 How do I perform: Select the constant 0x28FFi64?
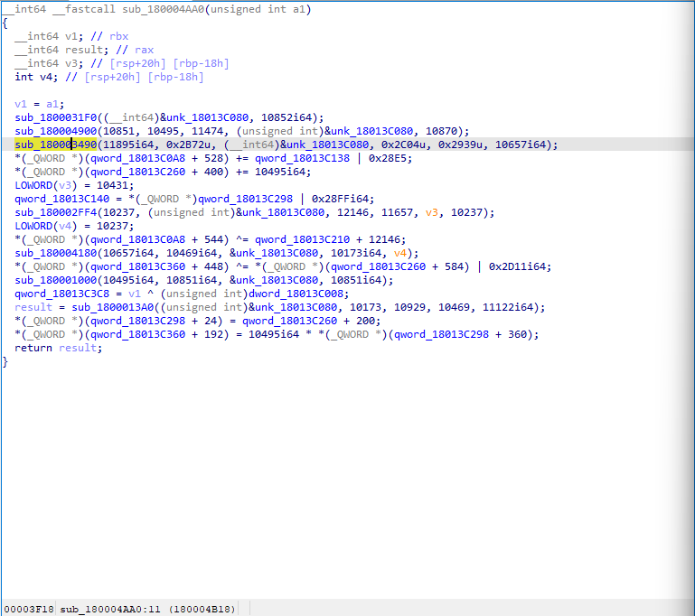click(x=340, y=200)
